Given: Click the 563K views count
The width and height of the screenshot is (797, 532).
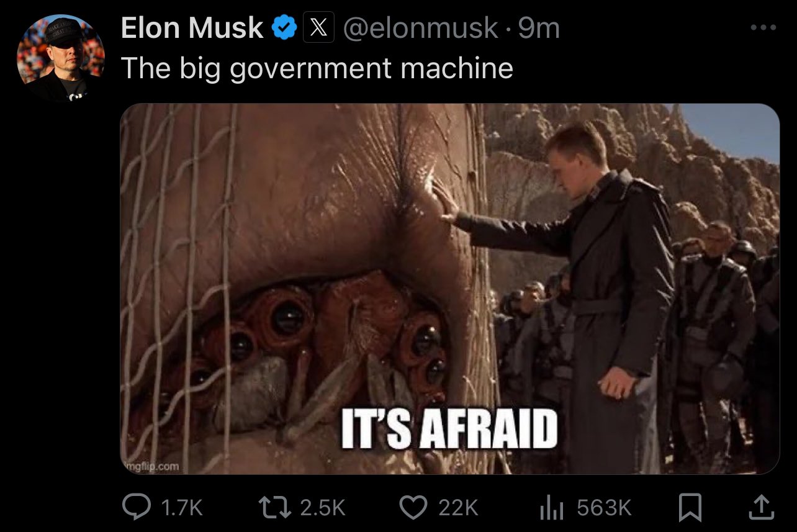Looking at the screenshot, I should pos(604,508).
